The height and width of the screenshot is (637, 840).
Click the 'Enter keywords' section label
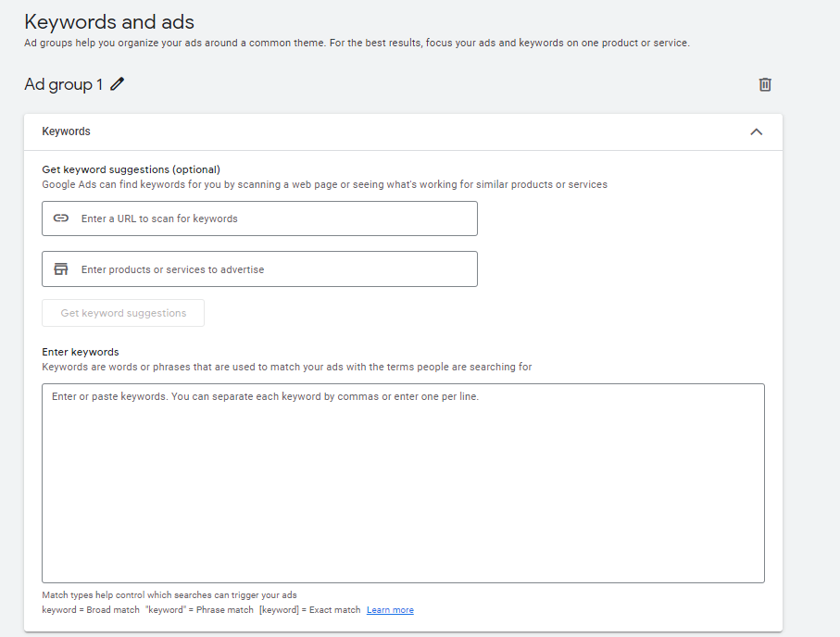(81, 352)
